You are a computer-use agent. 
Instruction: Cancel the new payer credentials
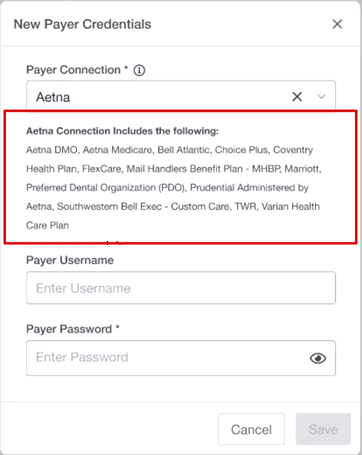251,429
